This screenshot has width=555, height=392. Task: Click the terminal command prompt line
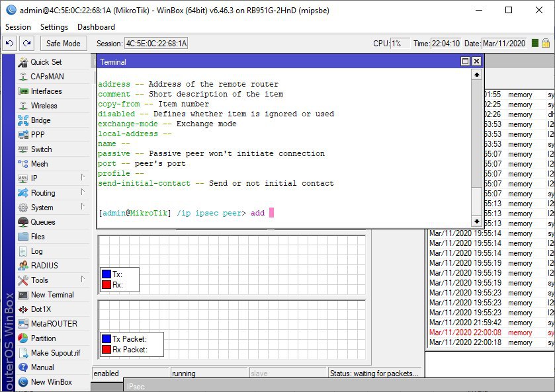186,213
